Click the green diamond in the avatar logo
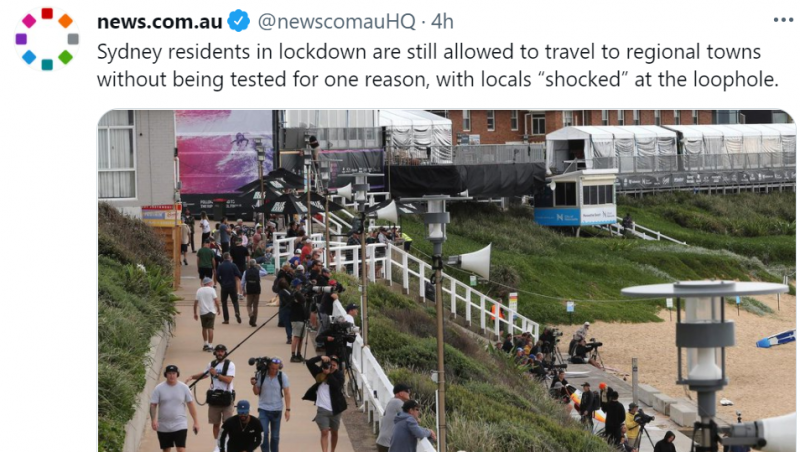Viewport: 800px width, 452px height. tap(65, 57)
